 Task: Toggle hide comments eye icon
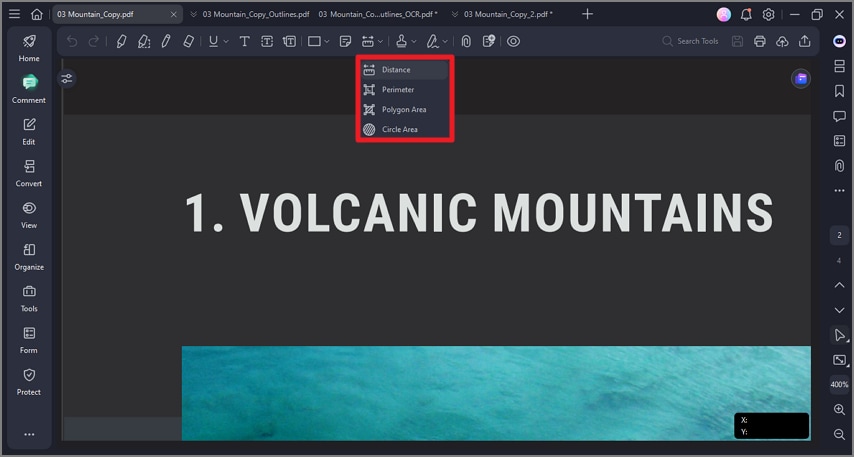point(513,41)
